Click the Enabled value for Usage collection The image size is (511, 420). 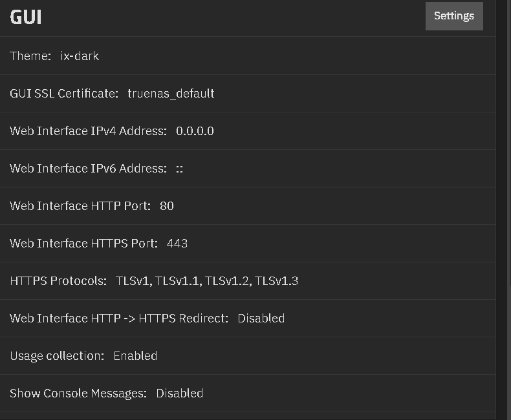(x=135, y=356)
